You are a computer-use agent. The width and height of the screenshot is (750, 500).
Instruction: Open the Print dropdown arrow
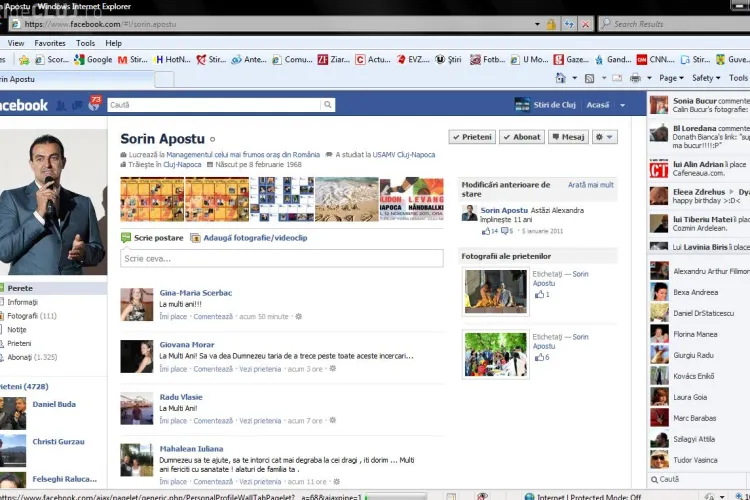point(649,78)
